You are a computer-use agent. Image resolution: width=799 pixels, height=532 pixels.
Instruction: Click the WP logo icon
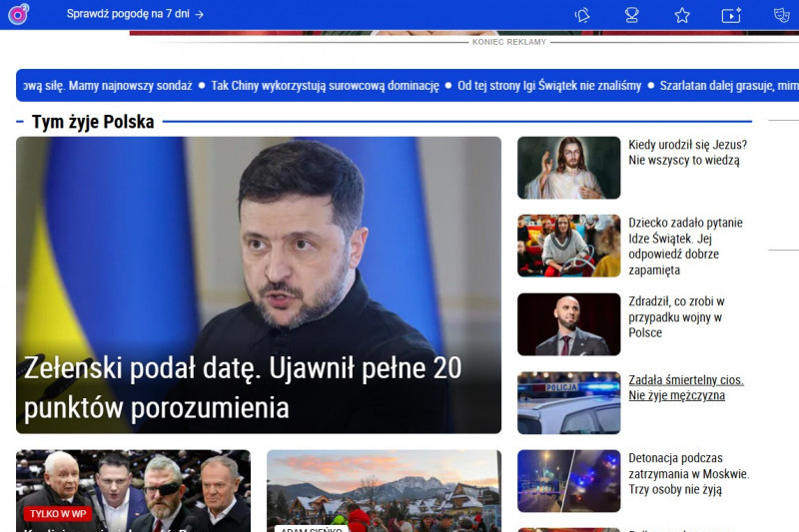(18, 14)
